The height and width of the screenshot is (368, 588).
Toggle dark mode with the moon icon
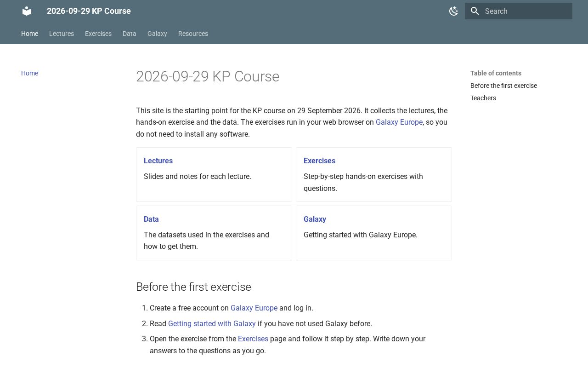[453, 11]
